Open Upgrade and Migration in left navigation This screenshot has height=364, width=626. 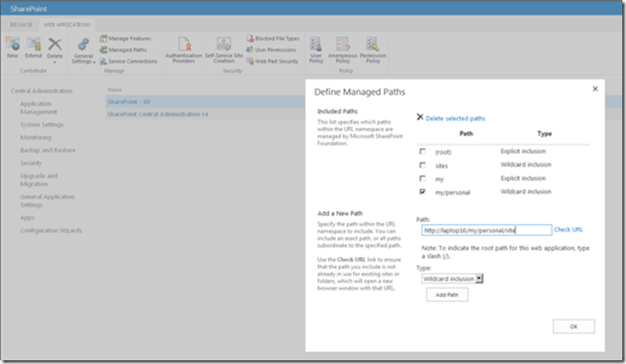pyautogui.click(x=39, y=180)
